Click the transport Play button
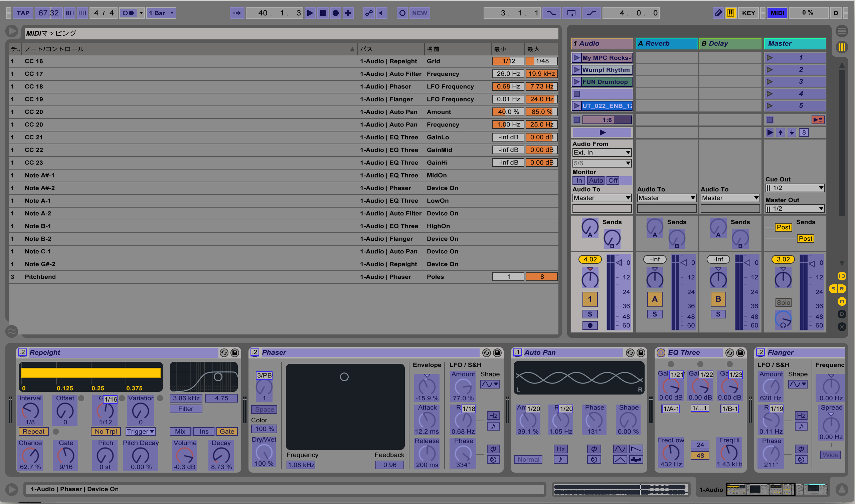 pyautogui.click(x=310, y=13)
